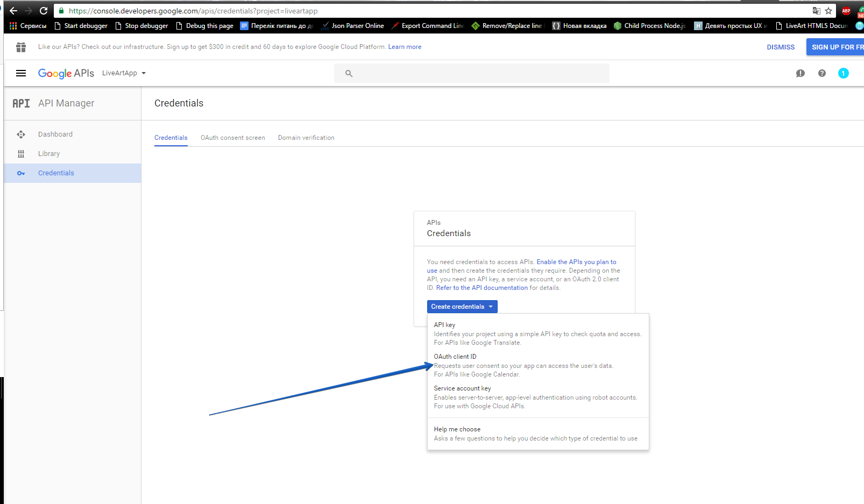Image resolution: width=864 pixels, height=504 pixels.
Task: Open the Новая вкладка bookmark
Action: coord(579,26)
